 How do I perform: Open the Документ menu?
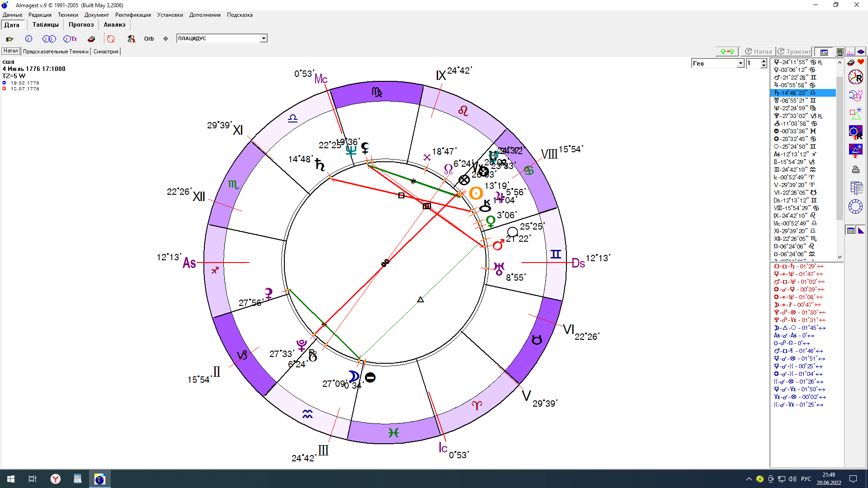click(96, 15)
